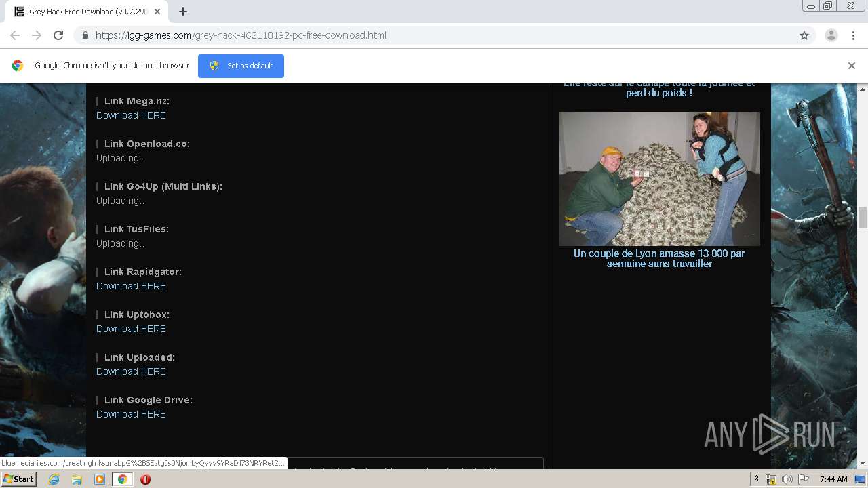Open a new tab with plus button
The height and width of the screenshot is (488, 868).
pos(183,12)
